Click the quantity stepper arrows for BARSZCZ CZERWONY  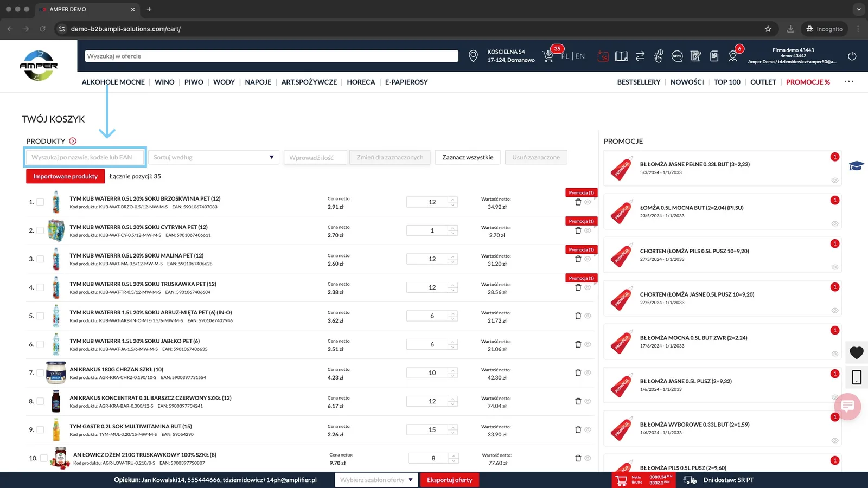(x=452, y=401)
